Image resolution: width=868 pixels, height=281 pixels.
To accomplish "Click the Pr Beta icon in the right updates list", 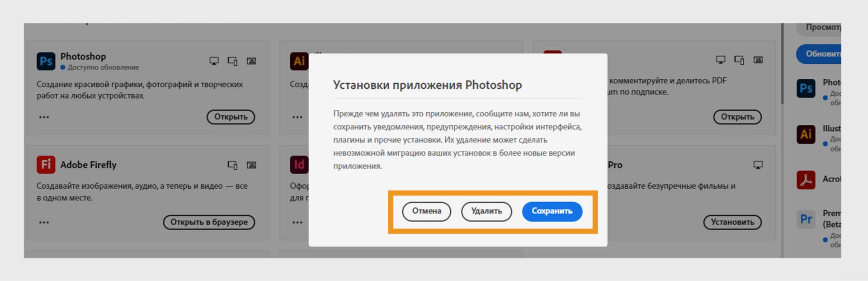I will (x=806, y=219).
